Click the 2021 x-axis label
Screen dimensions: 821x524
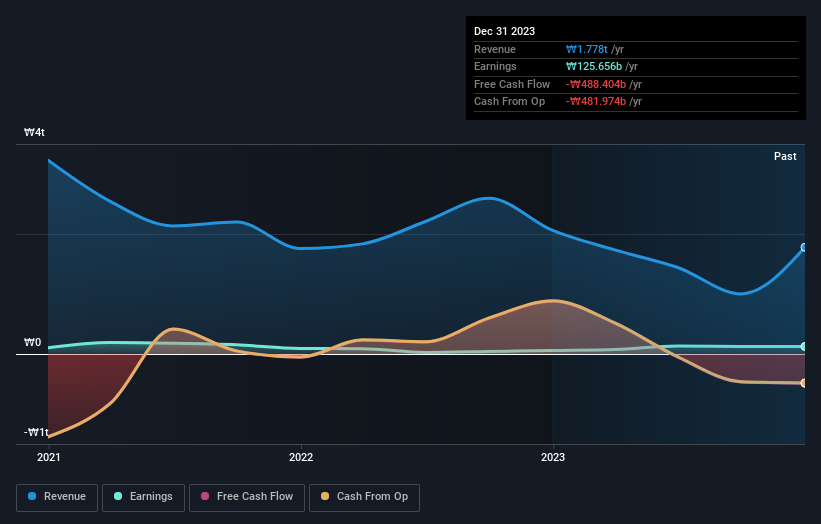click(49, 458)
